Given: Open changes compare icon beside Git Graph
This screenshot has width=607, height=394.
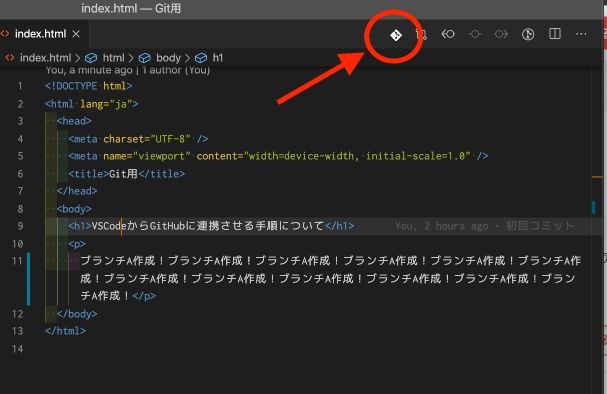Looking at the screenshot, I should tap(421, 34).
